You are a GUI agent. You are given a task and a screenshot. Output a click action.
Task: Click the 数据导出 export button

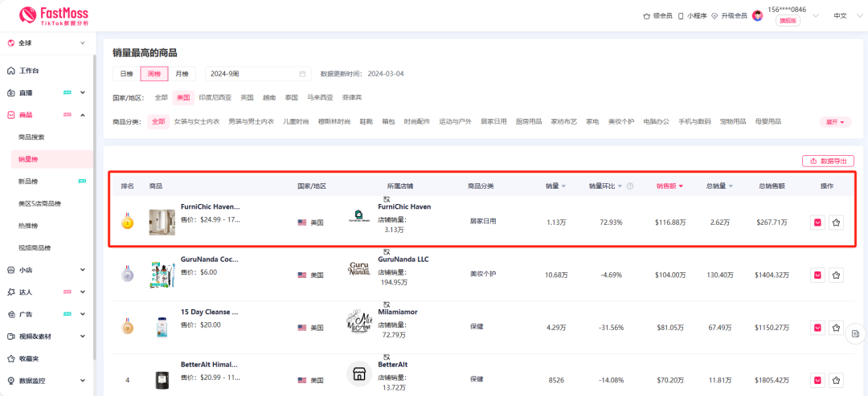(828, 161)
